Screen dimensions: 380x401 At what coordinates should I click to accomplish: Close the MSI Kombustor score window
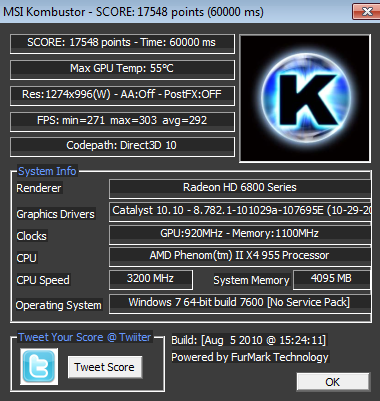click(365, 12)
